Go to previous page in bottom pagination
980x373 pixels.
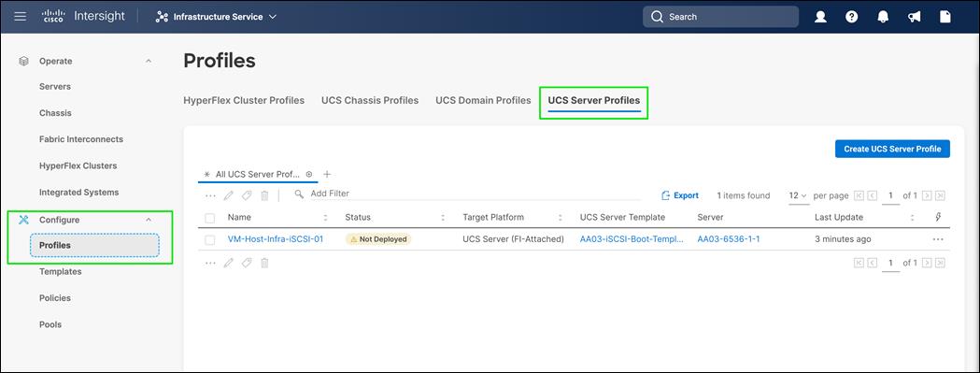click(872, 263)
